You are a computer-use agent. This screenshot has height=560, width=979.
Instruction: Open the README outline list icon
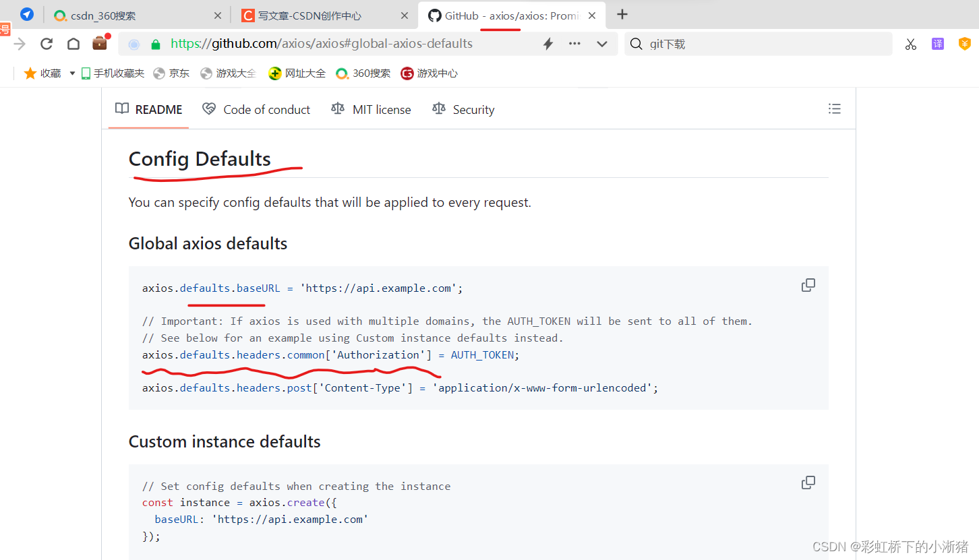tap(835, 108)
